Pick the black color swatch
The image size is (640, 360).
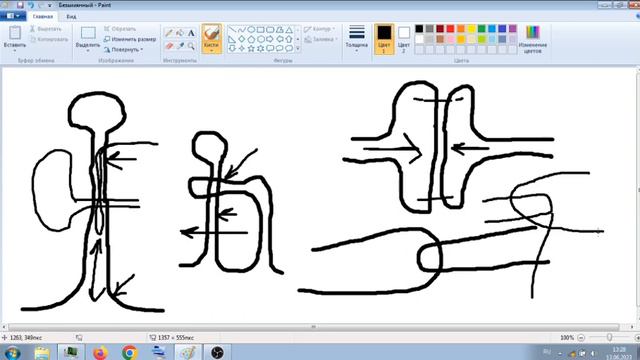pos(419,29)
